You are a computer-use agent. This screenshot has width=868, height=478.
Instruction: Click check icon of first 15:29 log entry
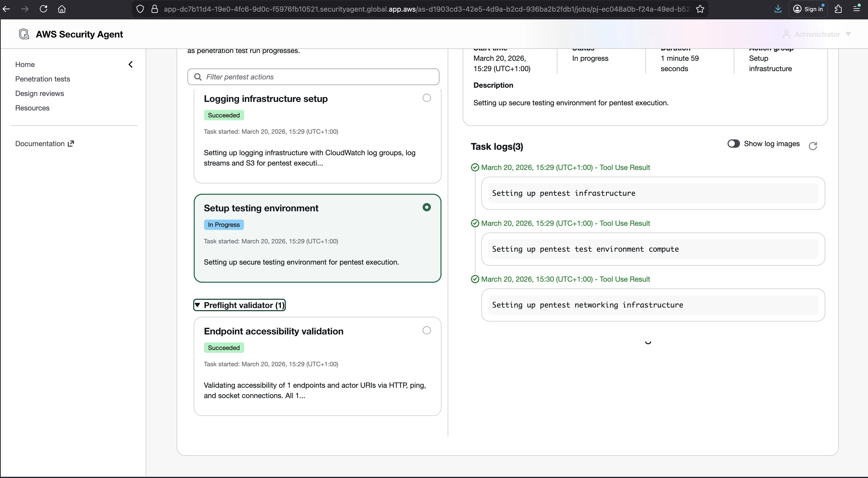click(475, 168)
